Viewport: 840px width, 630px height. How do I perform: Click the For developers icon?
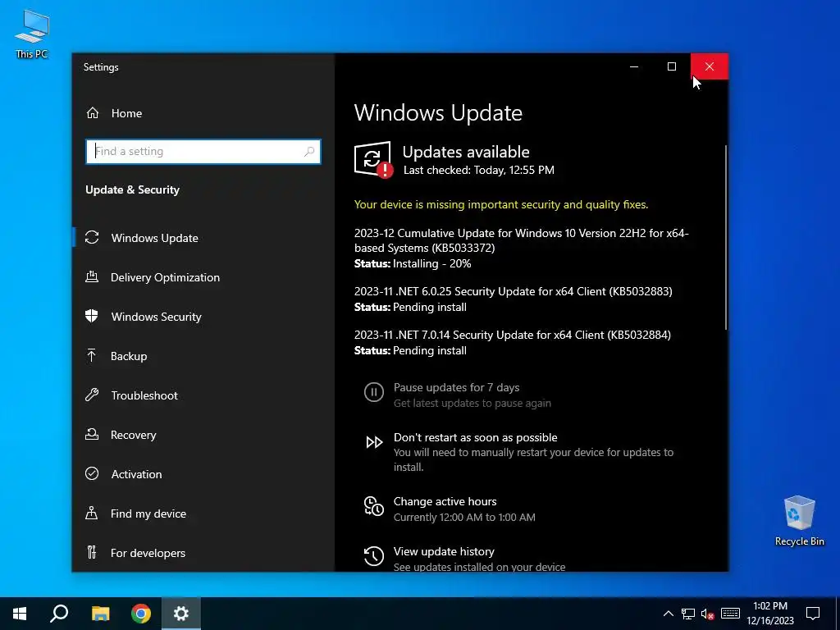click(92, 552)
